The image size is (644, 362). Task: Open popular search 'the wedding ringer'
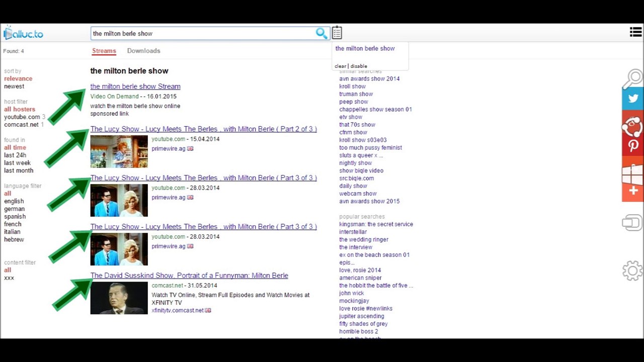coord(364,239)
